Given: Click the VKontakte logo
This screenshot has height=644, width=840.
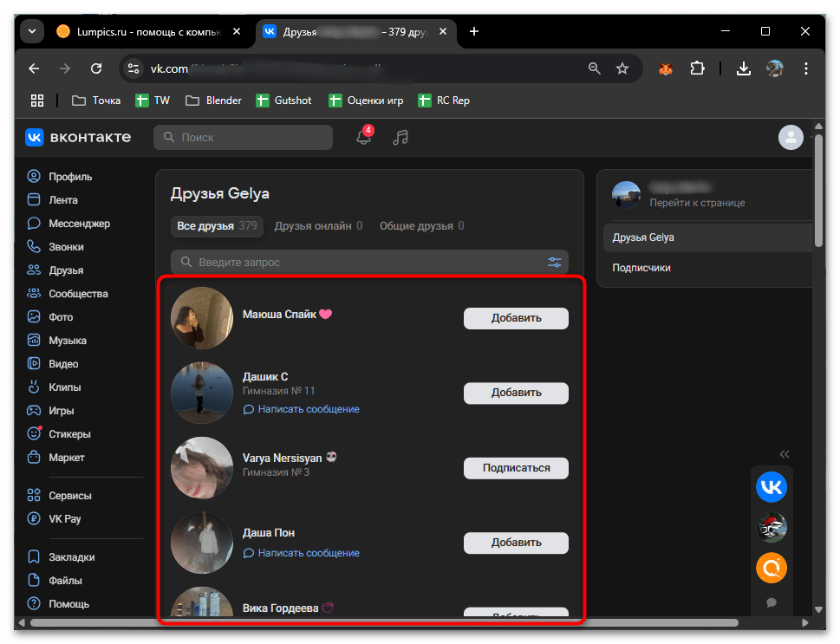Looking at the screenshot, I should click(78, 137).
